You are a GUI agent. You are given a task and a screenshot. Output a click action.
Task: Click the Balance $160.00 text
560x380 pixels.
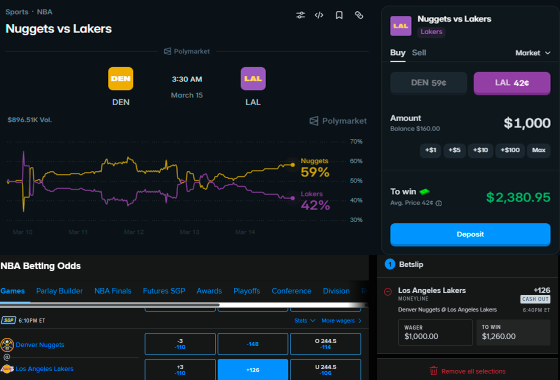(415, 129)
